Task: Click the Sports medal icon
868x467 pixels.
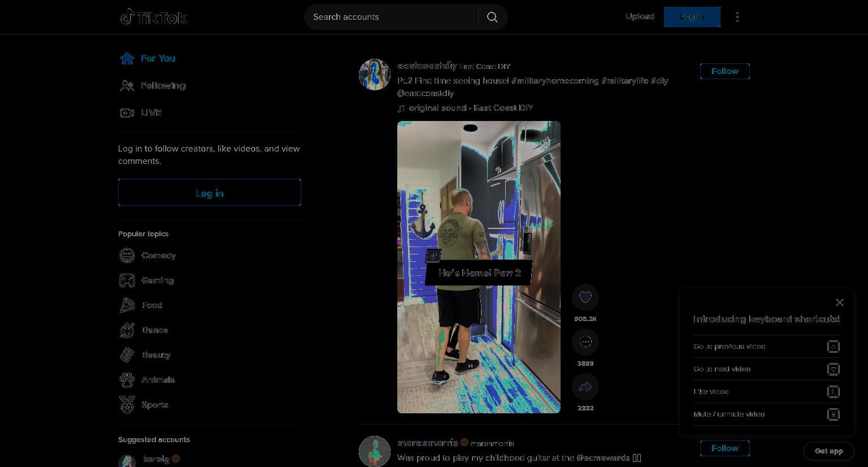Action: (127, 405)
